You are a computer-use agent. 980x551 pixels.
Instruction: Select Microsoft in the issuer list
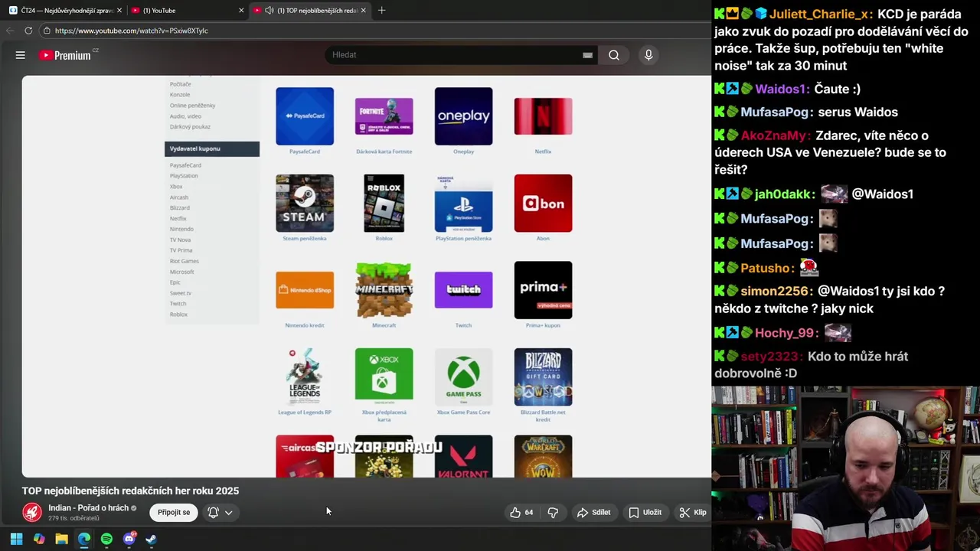[182, 272]
